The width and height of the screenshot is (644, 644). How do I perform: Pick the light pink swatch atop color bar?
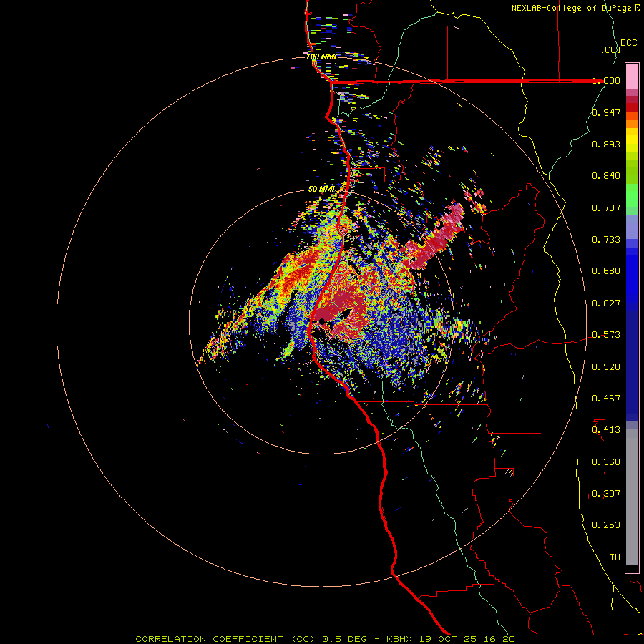click(x=632, y=77)
